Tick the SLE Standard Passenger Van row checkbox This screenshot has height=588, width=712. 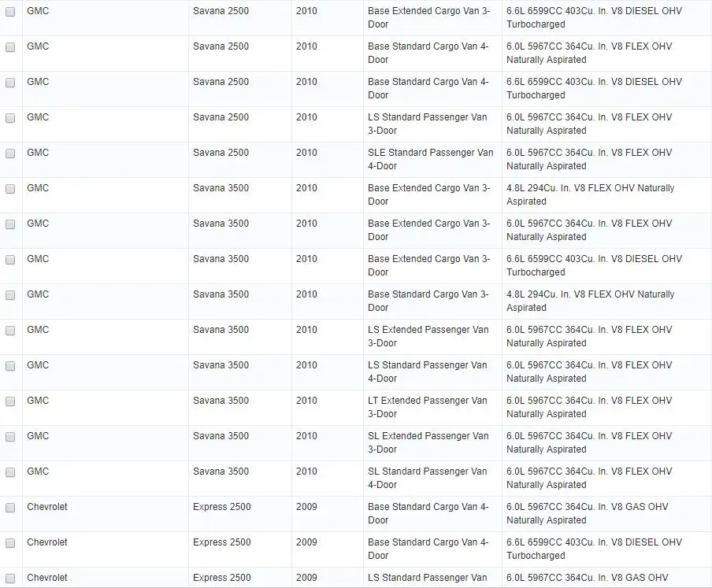[10, 153]
